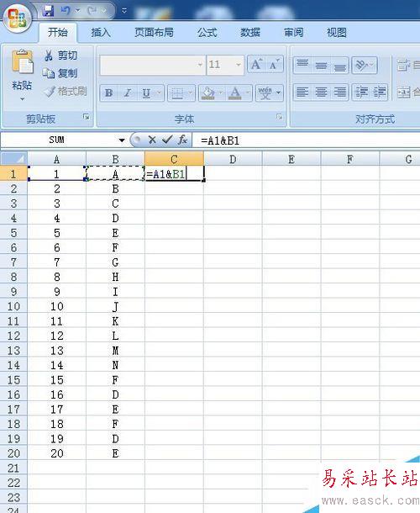The width and height of the screenshot is (420, 513).
Task: Open the 数据 tab
Action: tap(250, 33)
